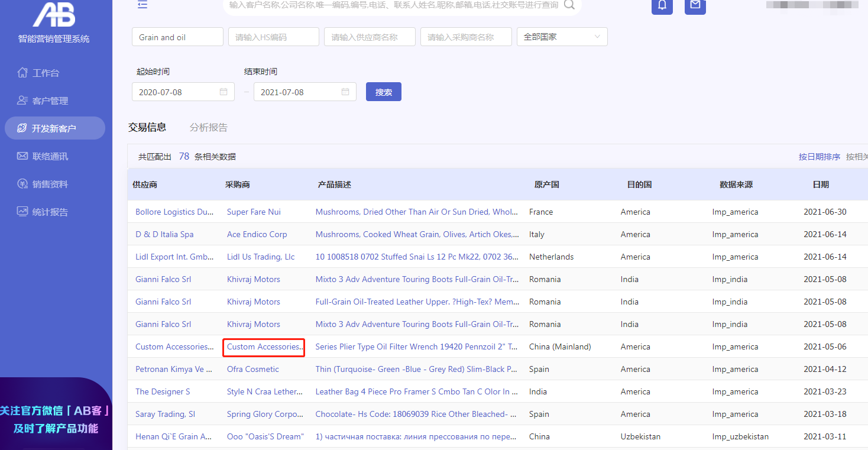The height and width of the screenshot is (450, 868).
Task: Click the 客户管理 person icon
Action: coord(22,101)
